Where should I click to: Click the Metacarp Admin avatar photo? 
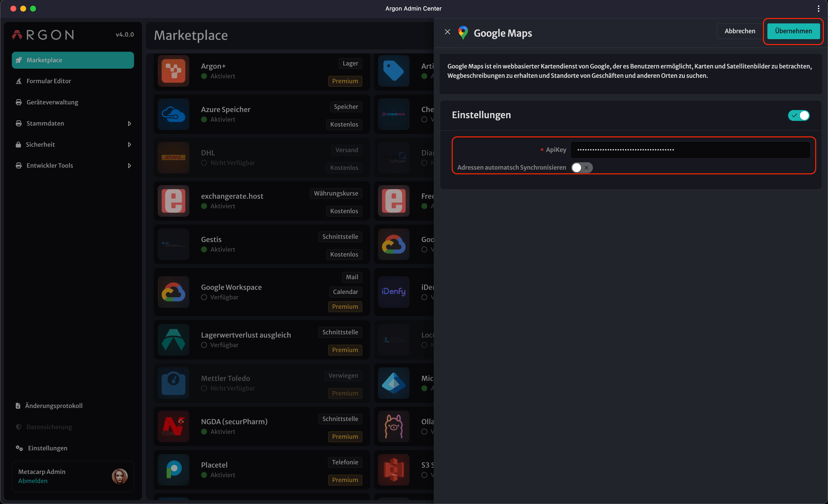tap(120, 476)
